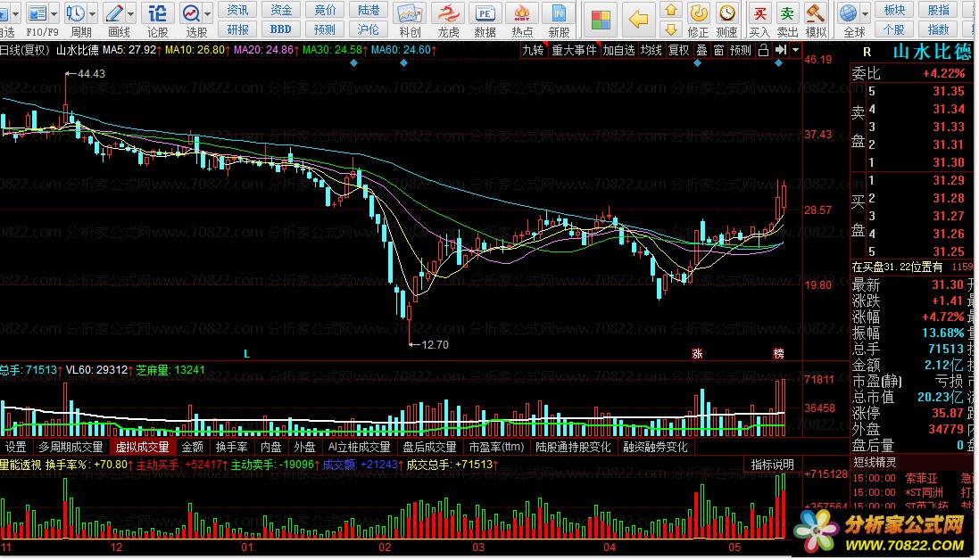Switch to the 陆股通持股变化 tab
Viewport: 979px width, 560px height.
click(x=573, y=447)
